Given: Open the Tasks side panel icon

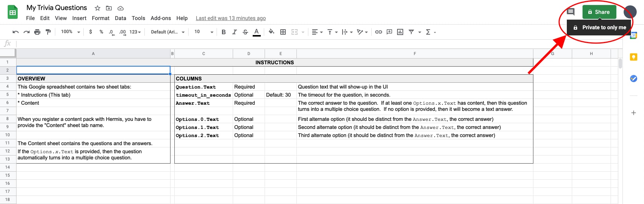Looking at the screenshot, I should point(634,79).
